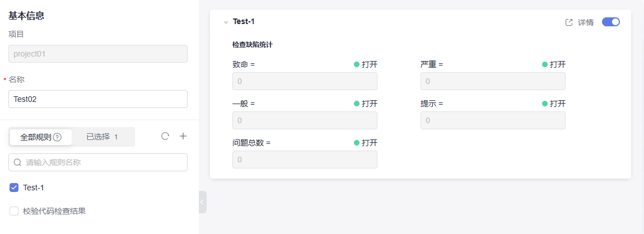This screenshot has width=644, height=234.
Task: Collapse the Test-1 rule panel chevron
Action: (226, 22)
